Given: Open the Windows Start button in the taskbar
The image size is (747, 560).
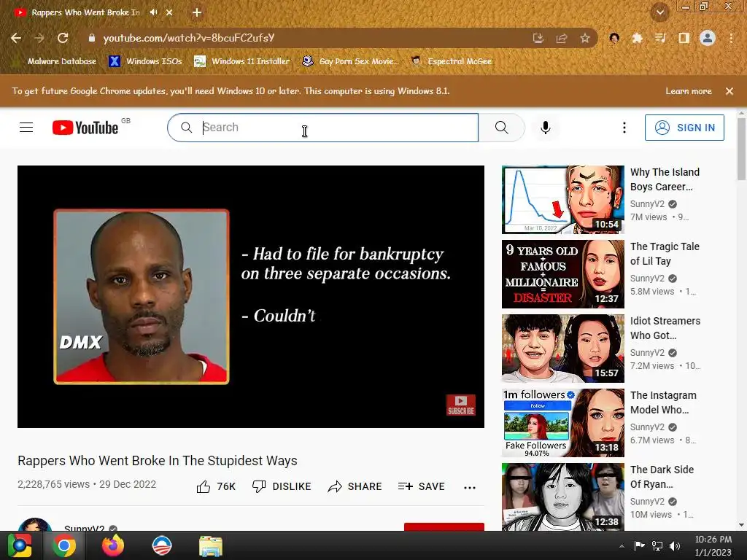Looking at the screenshot, I should pos(20,545).
